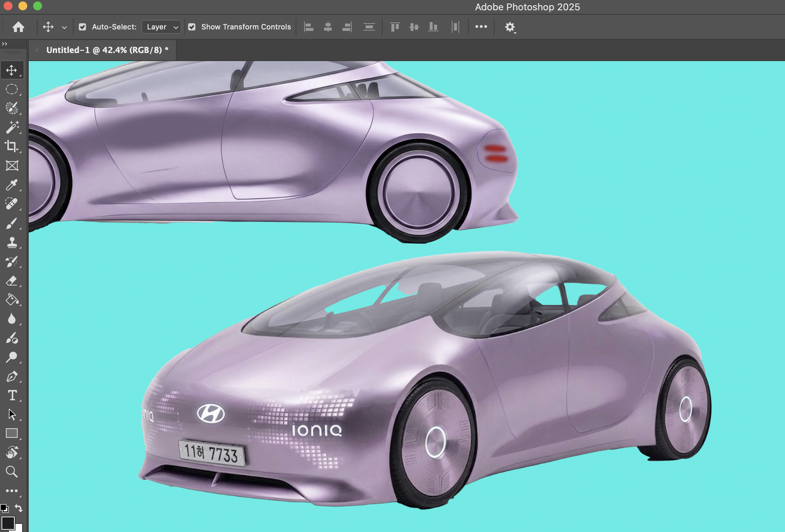
Task: Select the Pen tool
Action: coord(11,376)
